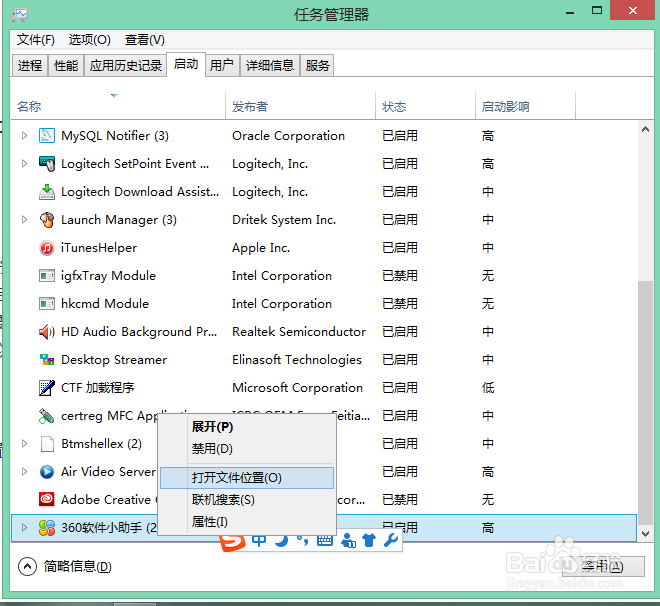
Task: Expand Air Video Server group
Action: [x=24, y=472]
